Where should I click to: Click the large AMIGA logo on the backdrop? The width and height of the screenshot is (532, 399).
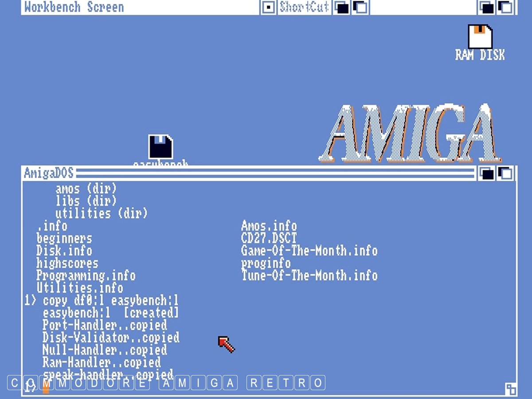click(x=410, y=133)
